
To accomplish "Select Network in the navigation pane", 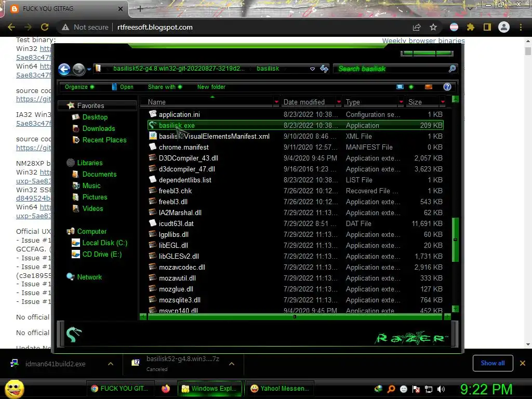I will point(89,277).
